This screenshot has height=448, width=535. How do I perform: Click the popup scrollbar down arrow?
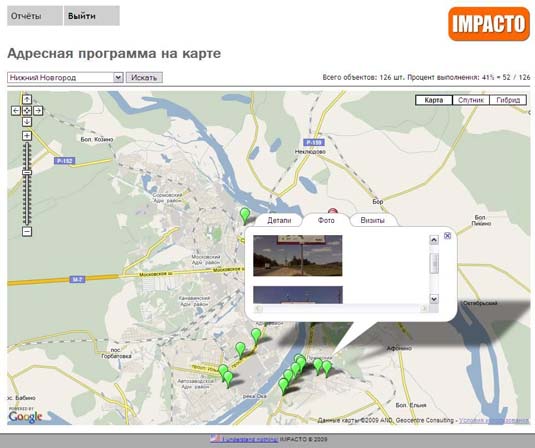(434, 299)
